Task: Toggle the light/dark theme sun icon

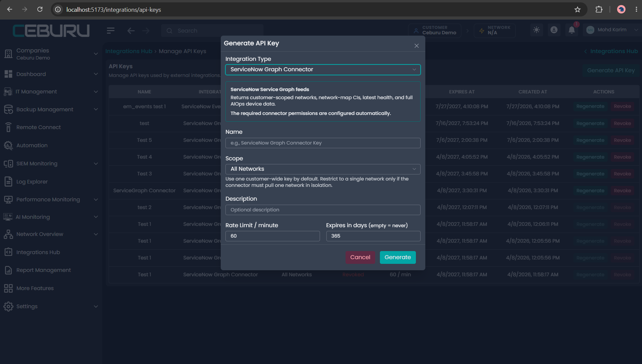Action: pos(537,30)
